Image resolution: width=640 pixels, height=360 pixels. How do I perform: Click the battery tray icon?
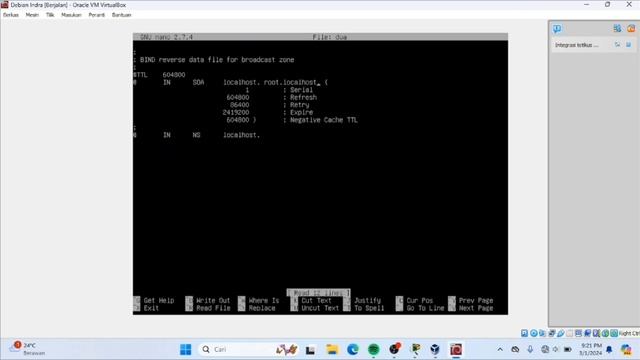567,349
